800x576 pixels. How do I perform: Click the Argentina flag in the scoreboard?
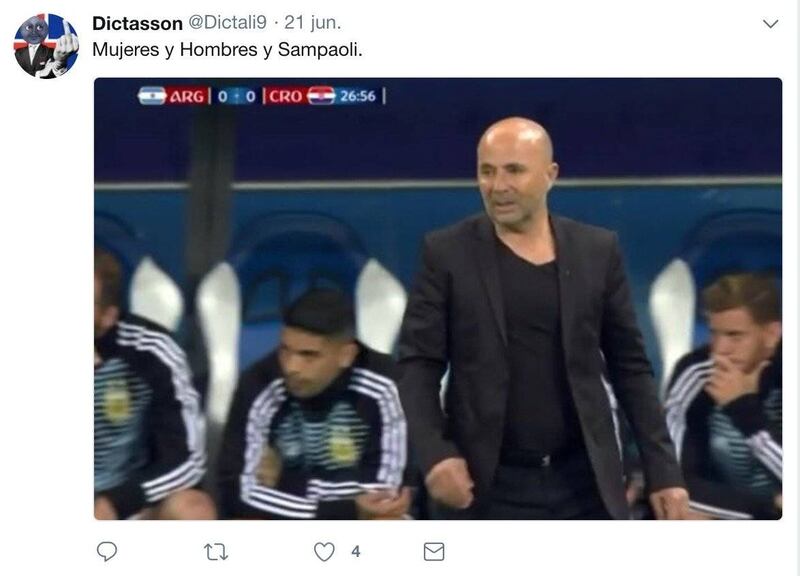pos(152,95)
